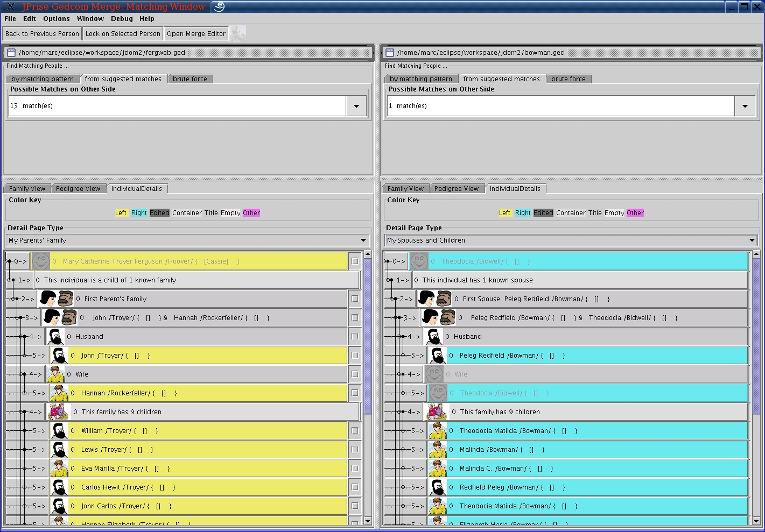Click the girl icon beside Malinda C. Bowman
This screenshot has height=532, width=765.
[x=438, y=469]
